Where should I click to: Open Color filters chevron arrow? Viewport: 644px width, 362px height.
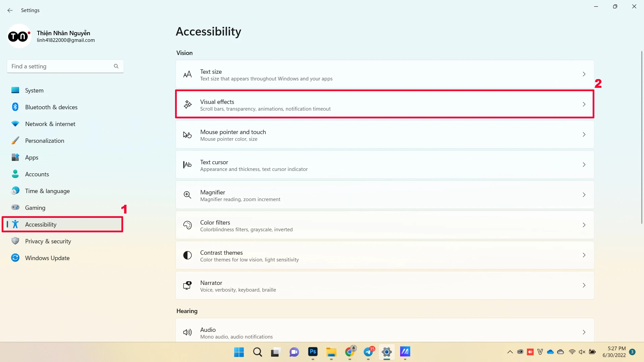pyautogui.click(x=584, y=225)
